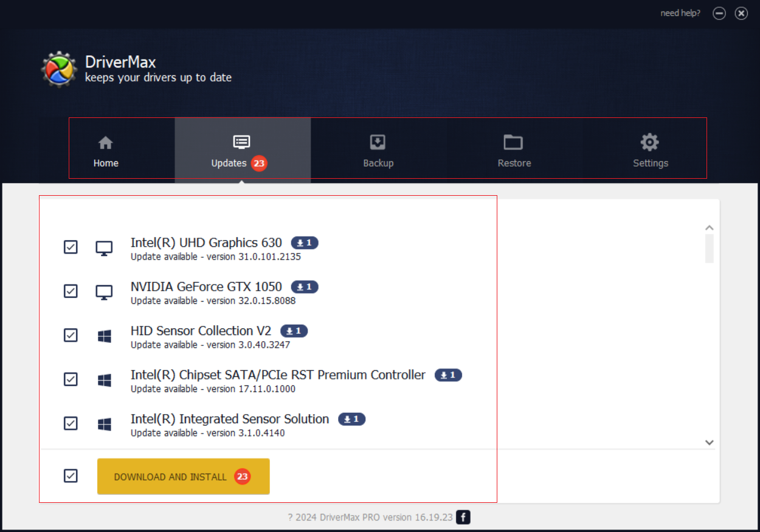Select Intel(R) Integrated Sensor Solution name
Viewport: 760px width, 532px height.
coord(230,419)
